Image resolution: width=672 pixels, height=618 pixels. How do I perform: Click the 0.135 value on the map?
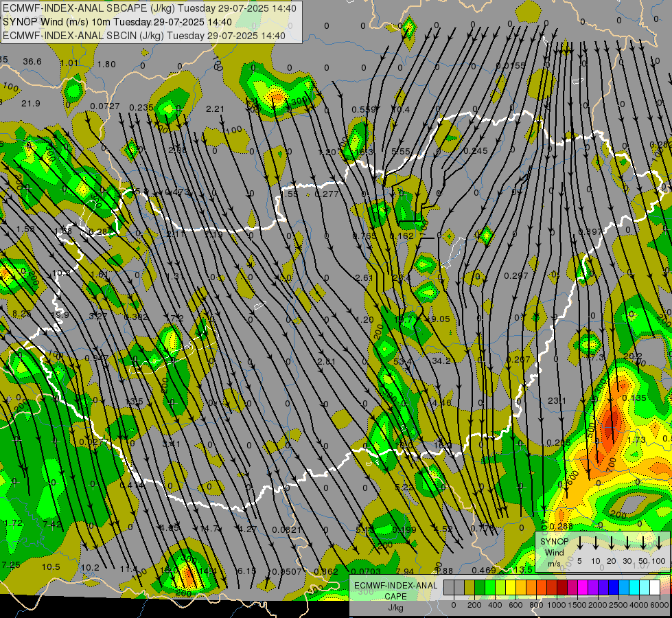click(634, 398)
